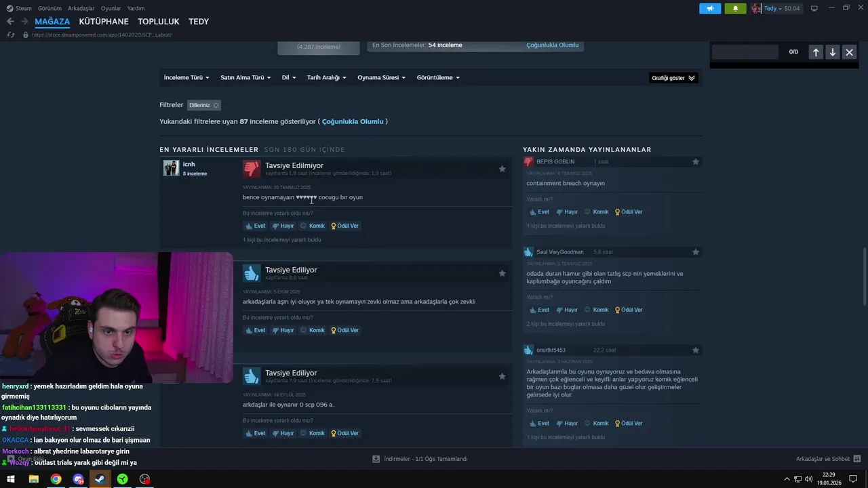Click the page vertical scrollbar
The width and height of the screenshot is (868, 488).
(x=864, y=277)
